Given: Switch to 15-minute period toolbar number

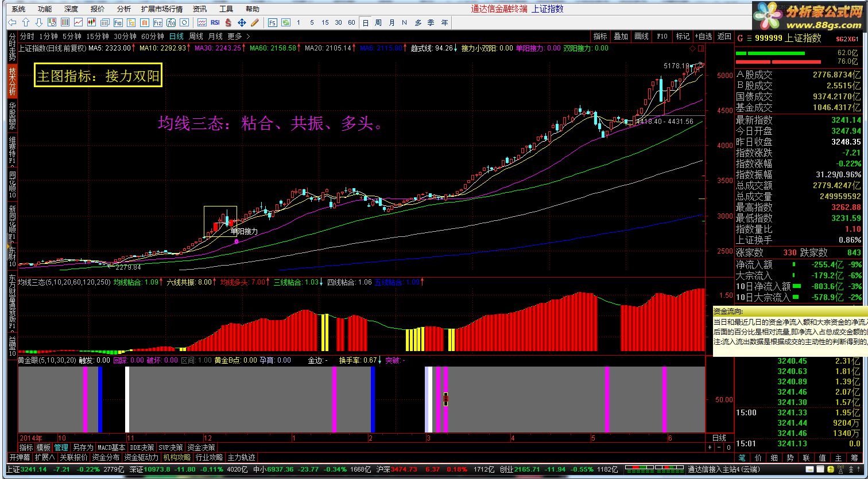Looking at the screenshot, I should coord(325,22).
